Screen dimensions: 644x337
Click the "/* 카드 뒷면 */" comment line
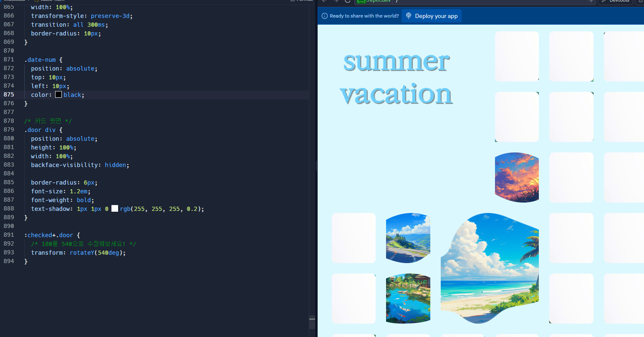[48, 121]
